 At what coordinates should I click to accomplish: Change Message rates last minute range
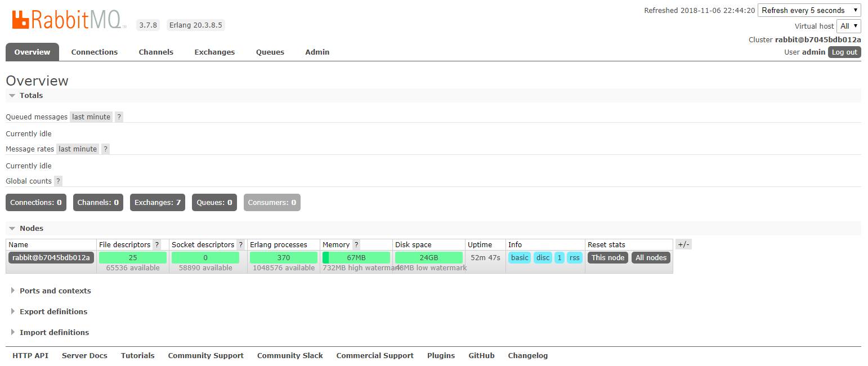pos(78,149)
